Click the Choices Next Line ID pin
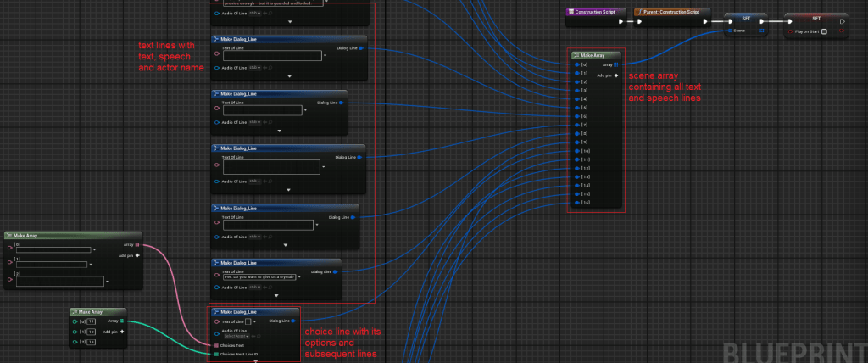Image resolution: width=868 pixels, height=363 pixels. tap(215, 354)
